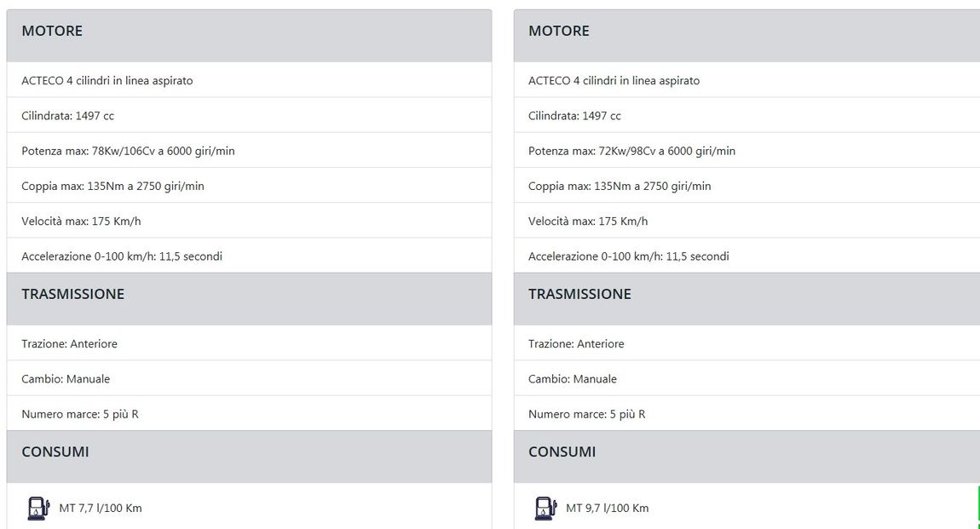Screen dimensions: 980x529
Task: Click right CONSUMI section header
Action: pos(747,457)
